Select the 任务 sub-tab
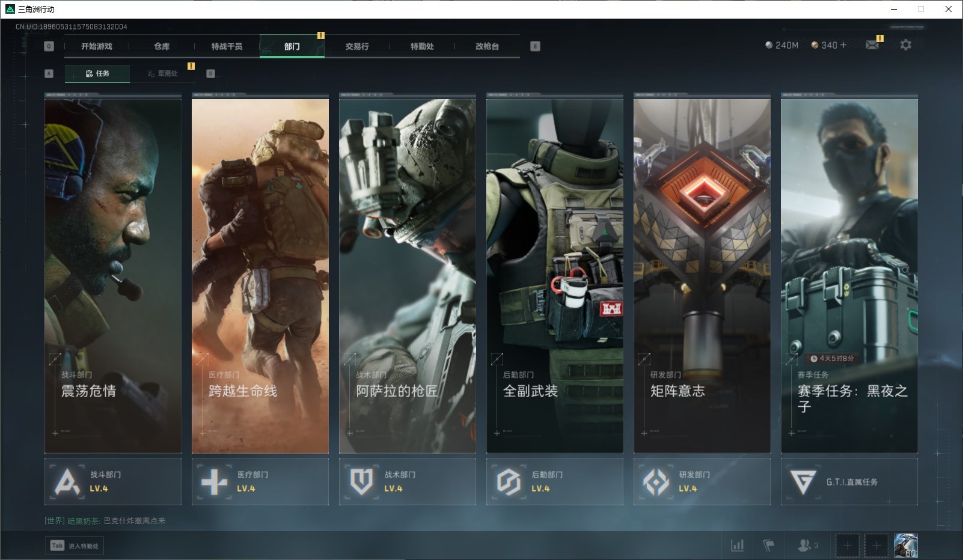The height and width of the screenshot is (560, 963). point(97,73)
